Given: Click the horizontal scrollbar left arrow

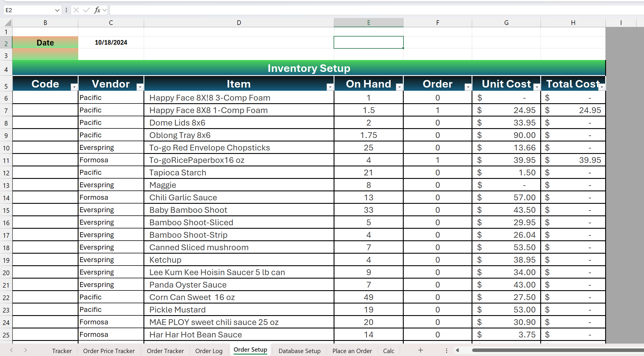Looking at the screenshot, I should [457, 350].
